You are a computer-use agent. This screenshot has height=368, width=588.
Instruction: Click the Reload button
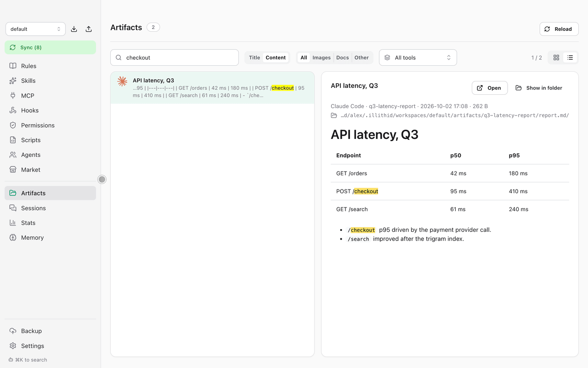point(559,29)
